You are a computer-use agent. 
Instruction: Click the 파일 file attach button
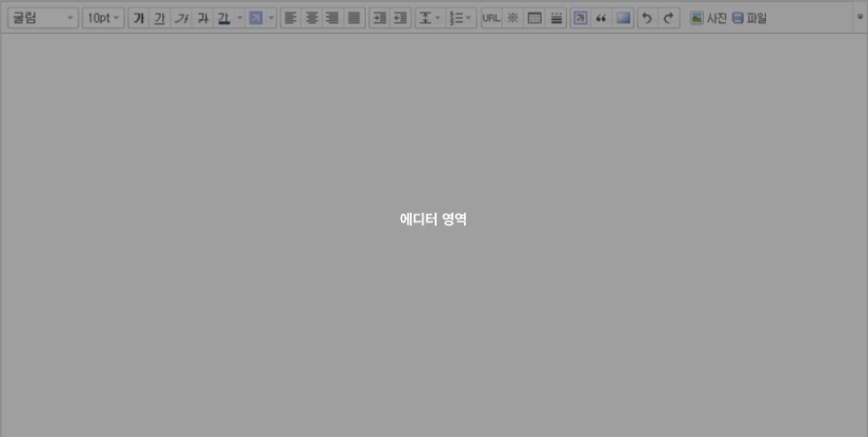point(749,17)
